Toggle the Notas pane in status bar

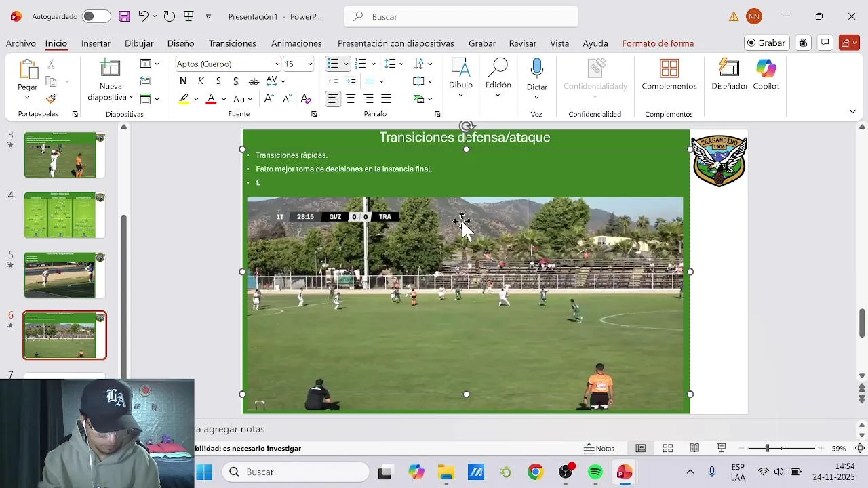pos(599,448)
